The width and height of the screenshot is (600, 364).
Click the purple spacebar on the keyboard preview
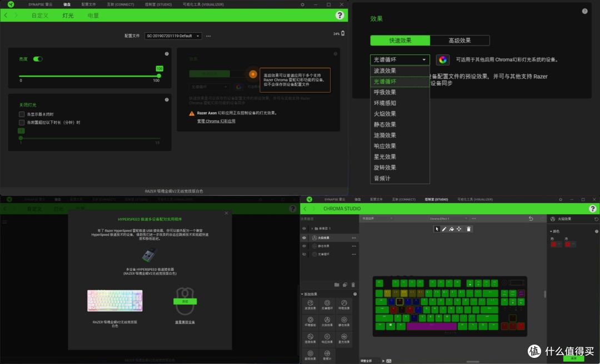click(x=432, y=326)
